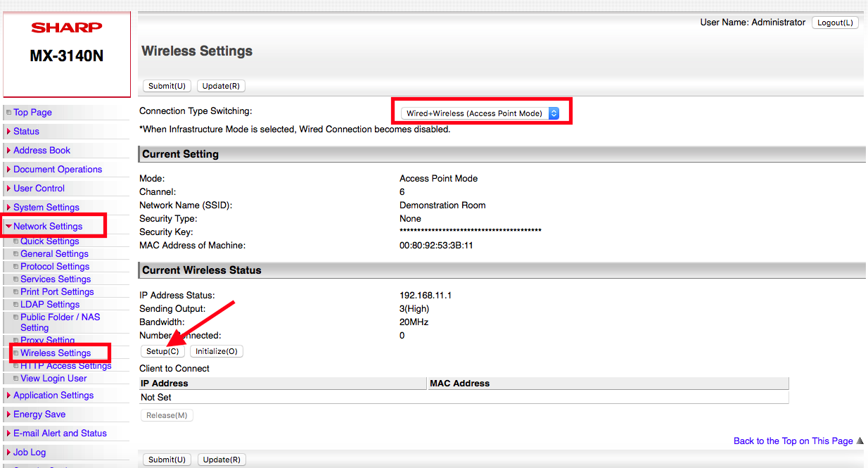This screenshot has width=868, height=468.
Task: Select Bandwidth value 20MHz
Action: [x=414, y=322]
